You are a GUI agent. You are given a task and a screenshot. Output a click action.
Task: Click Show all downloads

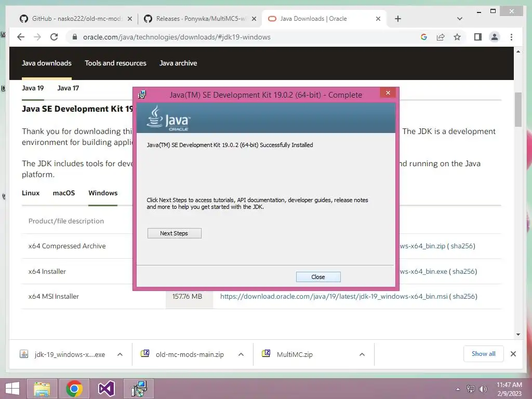point(484,353)
